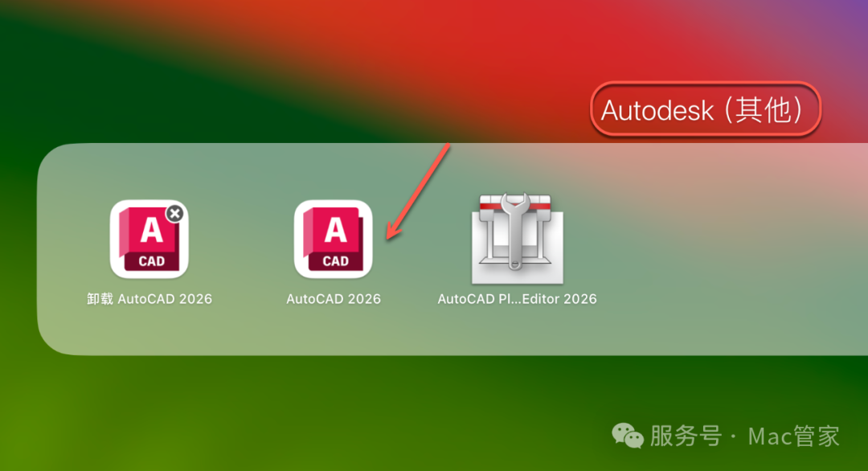This screenshot has width=868, height=471.
Task: Click the red arrow pointing at AutoCAD 2026
Action: (x=419, y=191)
